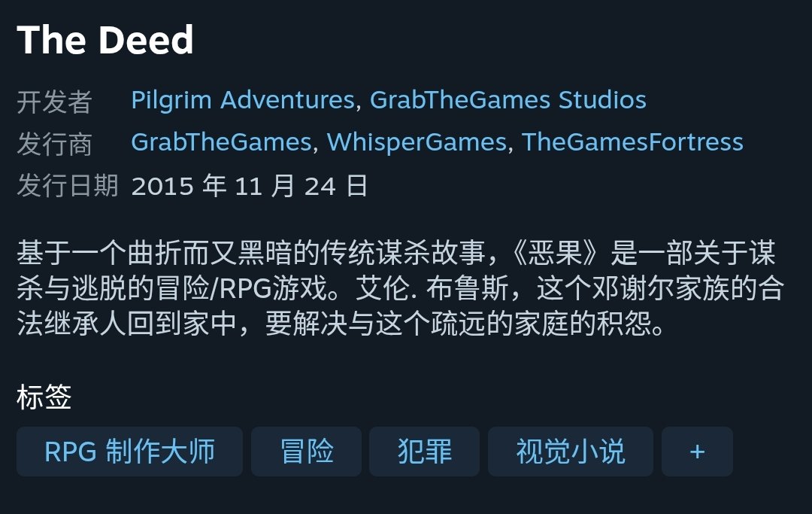The image size is (812, 514).
Task: Open the GrabTheGames Studios developer link
Action: pyautogui.click(x=508, y=100)
